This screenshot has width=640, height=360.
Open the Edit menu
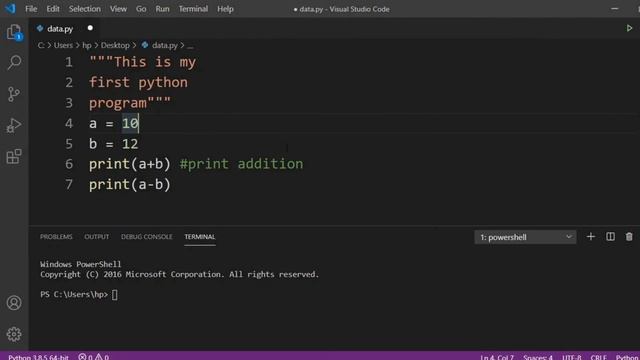(53, 9)
